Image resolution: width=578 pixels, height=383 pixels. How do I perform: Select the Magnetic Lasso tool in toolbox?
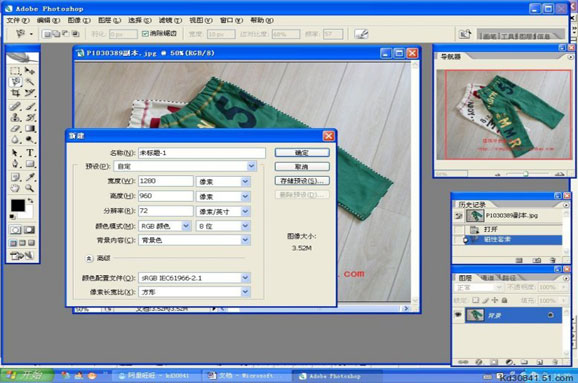coord(15,81)
